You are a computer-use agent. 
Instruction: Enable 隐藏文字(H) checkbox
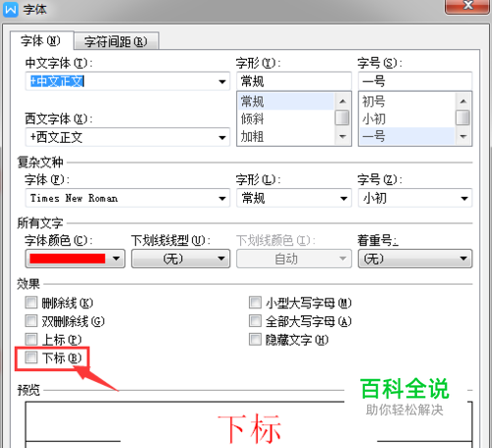[x=255, y=339]
